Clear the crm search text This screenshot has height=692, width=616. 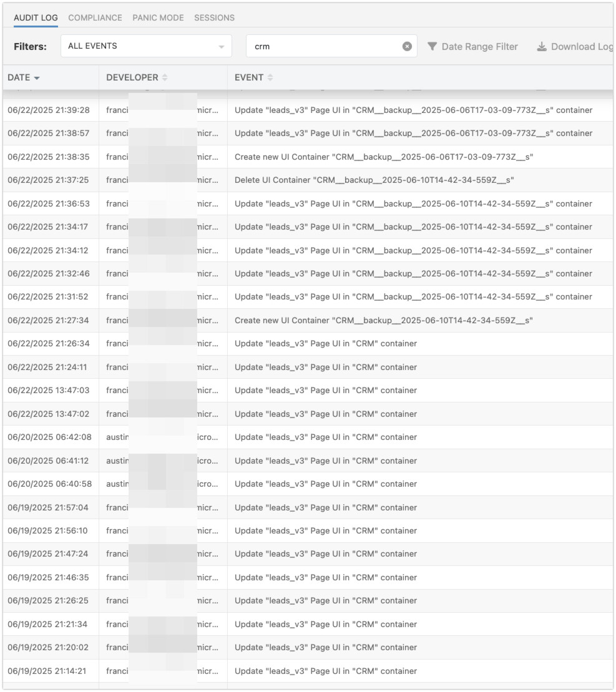point(407,46)
